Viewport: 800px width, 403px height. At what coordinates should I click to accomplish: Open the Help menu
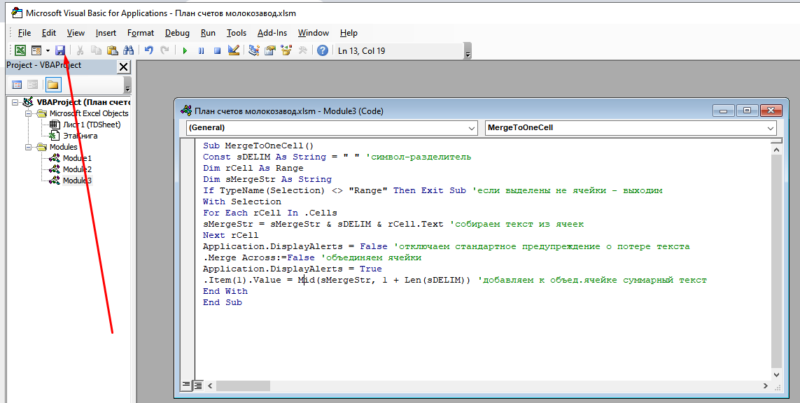click(348, 33)
